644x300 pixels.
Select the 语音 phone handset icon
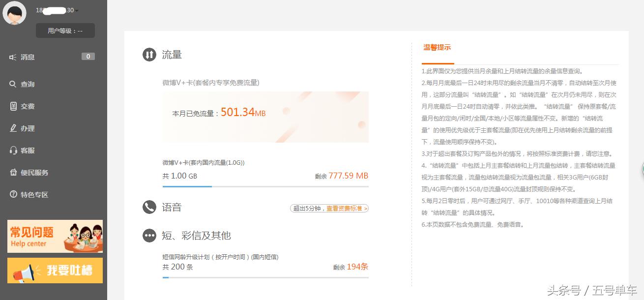pyautogui.click(x=149, y=207)
